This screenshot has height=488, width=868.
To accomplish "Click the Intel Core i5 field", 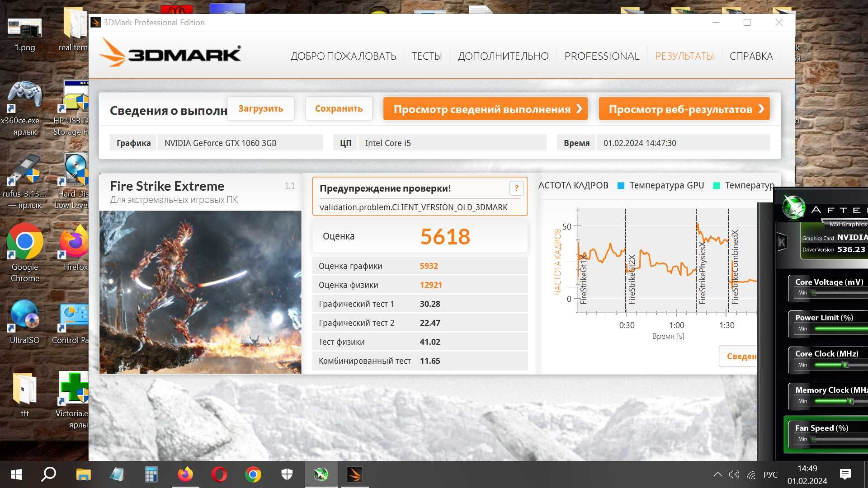I will point(452,143).
